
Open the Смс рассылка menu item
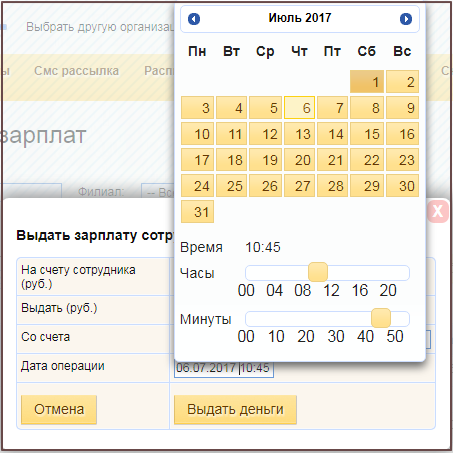pos(76,71)
